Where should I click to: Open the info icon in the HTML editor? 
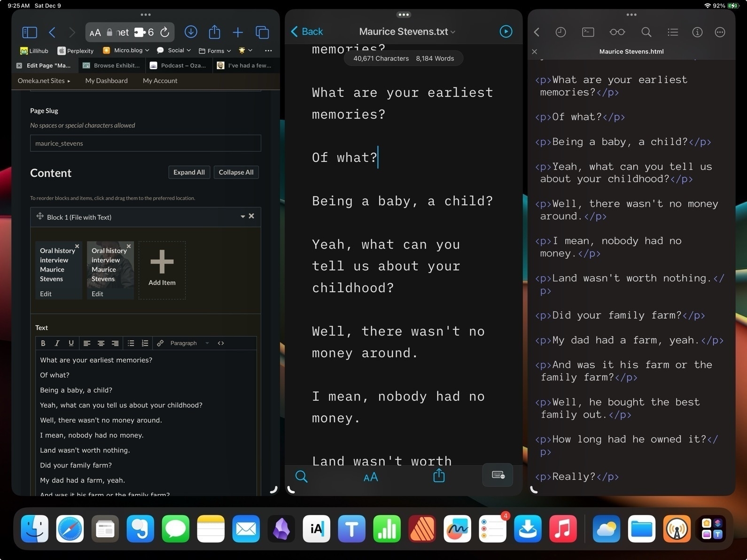tap(697, 32)
